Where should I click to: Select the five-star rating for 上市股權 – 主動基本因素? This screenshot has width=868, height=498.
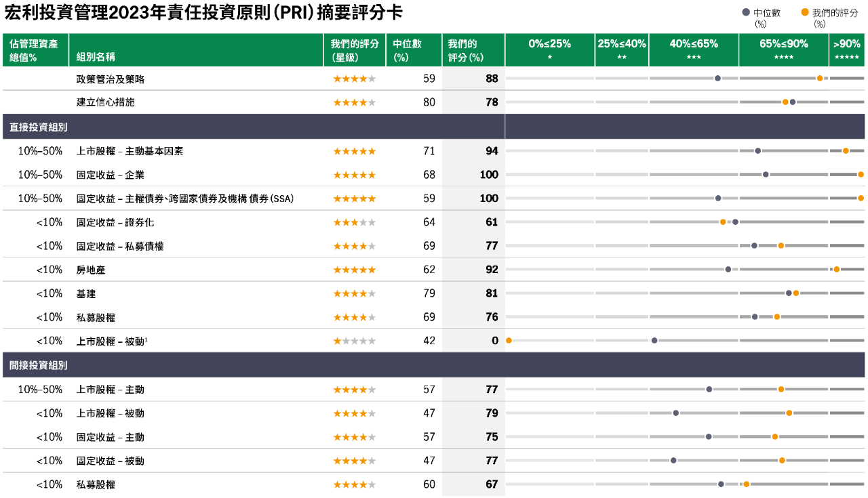click(x=354, y=151)
